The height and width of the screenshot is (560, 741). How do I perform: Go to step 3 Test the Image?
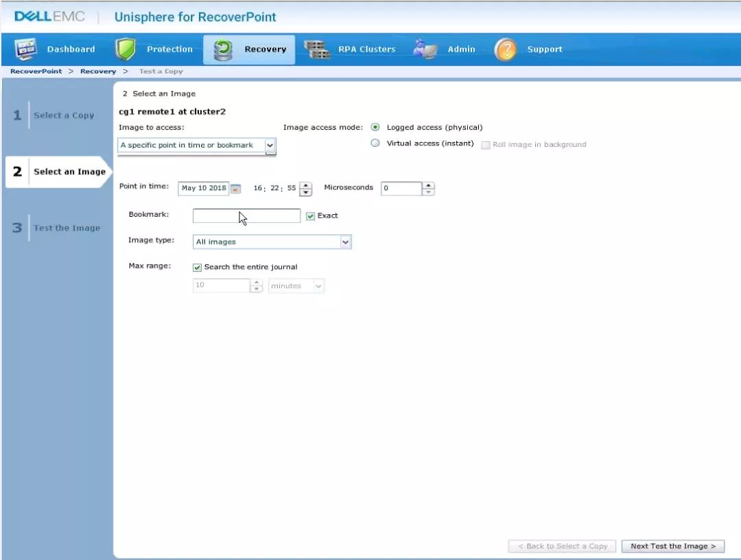[57, 228]
